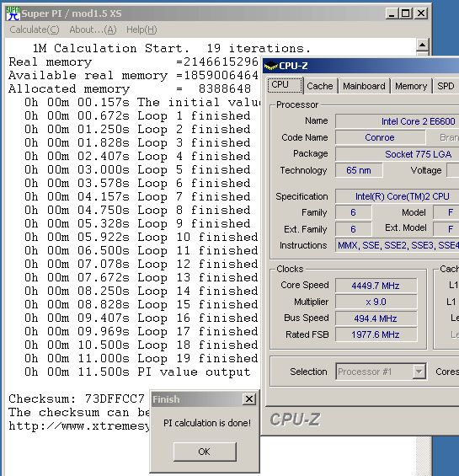
Task: Click the Name field 'Intel Core 2 E6600'
Action: click(397, 121)
